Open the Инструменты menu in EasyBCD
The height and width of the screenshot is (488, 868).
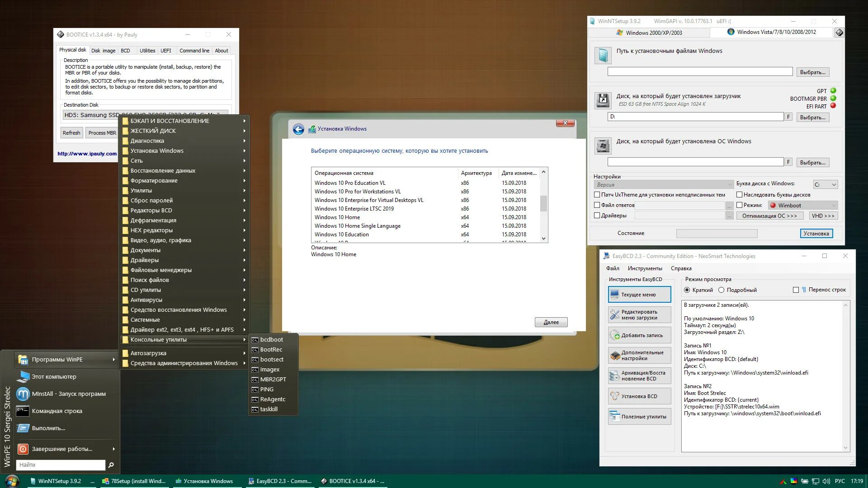pos(645,269)
